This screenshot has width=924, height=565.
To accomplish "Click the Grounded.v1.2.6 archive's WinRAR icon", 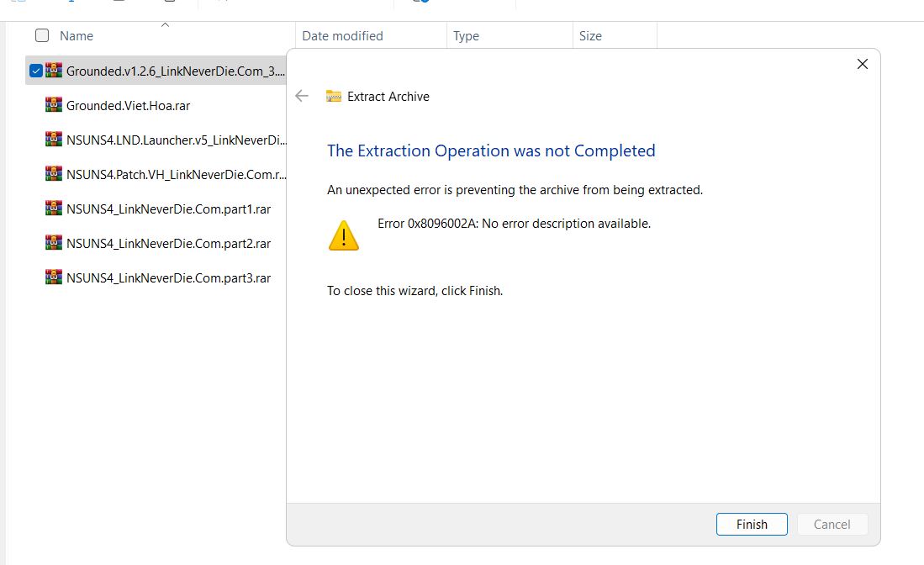I will (54, 71).
